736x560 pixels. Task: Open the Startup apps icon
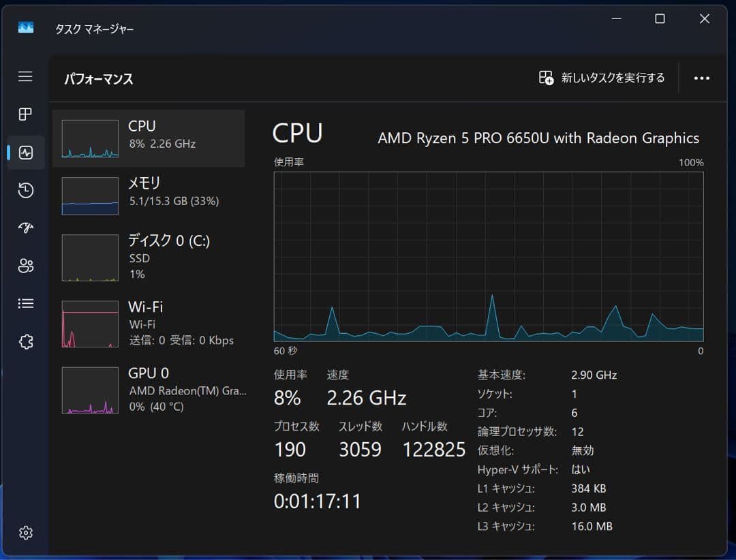point(26,228)
